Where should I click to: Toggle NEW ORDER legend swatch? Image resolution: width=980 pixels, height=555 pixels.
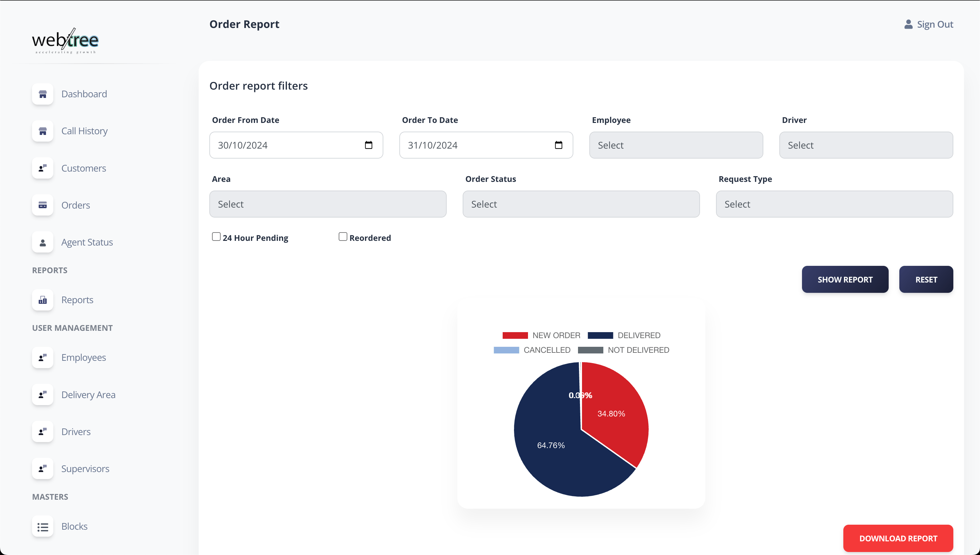(515, 335)
